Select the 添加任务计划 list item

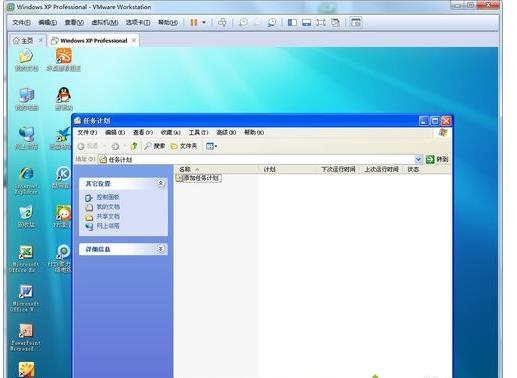click(x=198, y=178)
